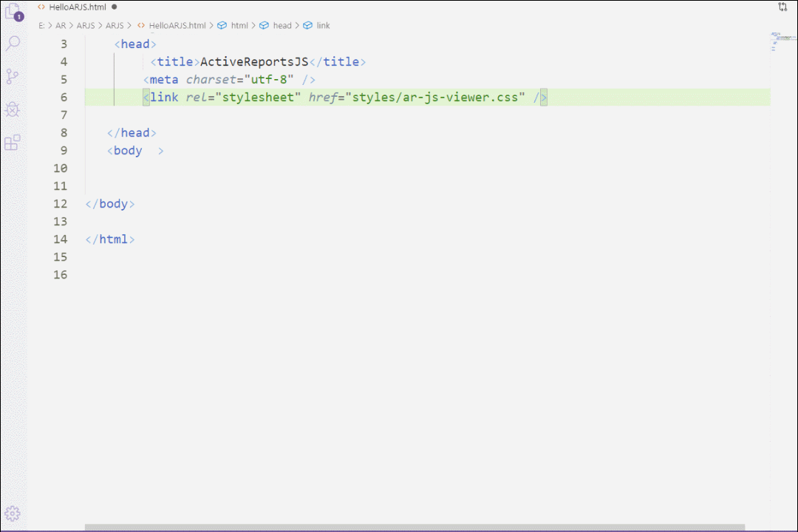Click the AR folder in the breadcrumb path
The width and height of the screenshot is (798, 532).
click(x=60, y=25)
